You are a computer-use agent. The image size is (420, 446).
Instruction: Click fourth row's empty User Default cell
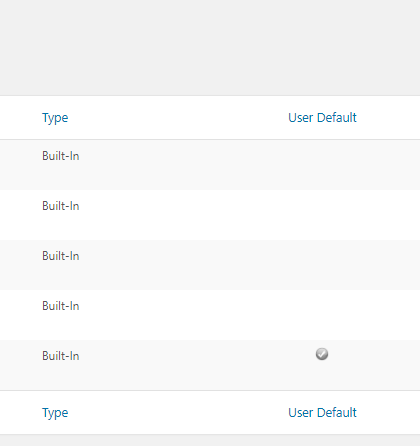(x=322, y=315)
